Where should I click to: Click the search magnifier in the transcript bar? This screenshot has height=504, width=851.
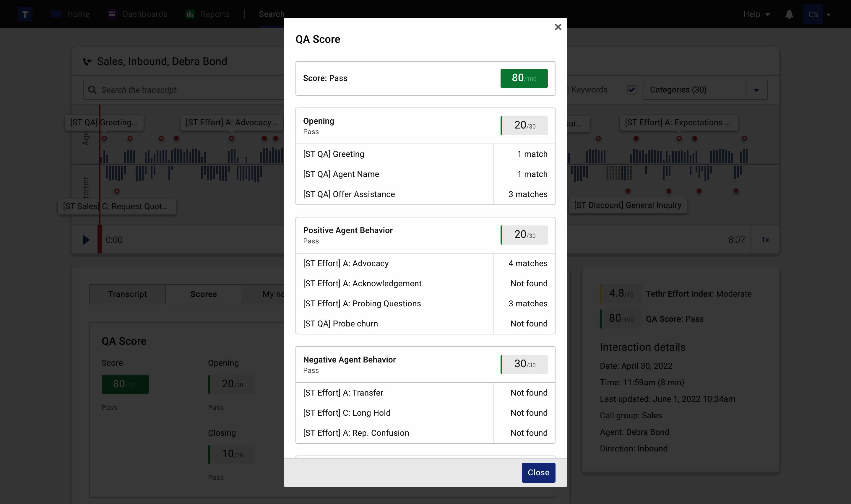(92, 89)
